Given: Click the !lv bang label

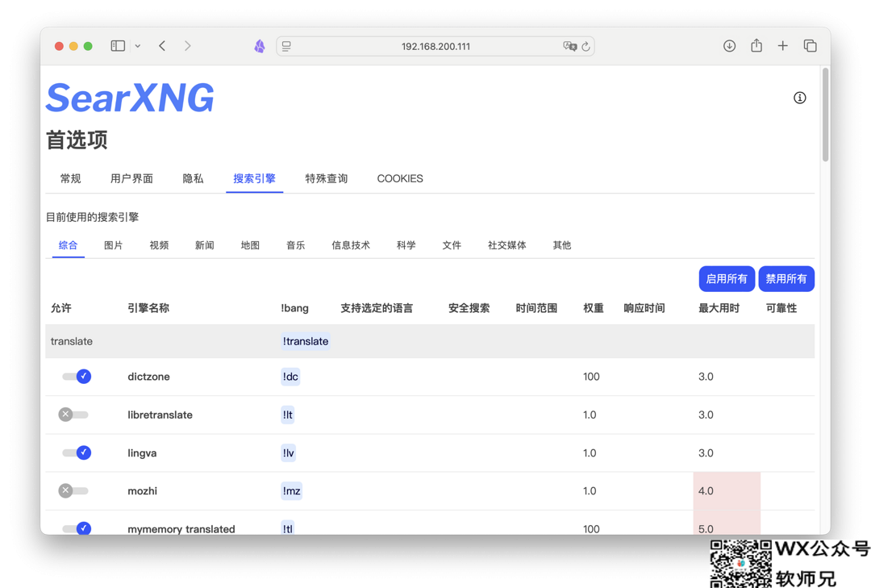Looking at the screenshot, I should 288,452.
